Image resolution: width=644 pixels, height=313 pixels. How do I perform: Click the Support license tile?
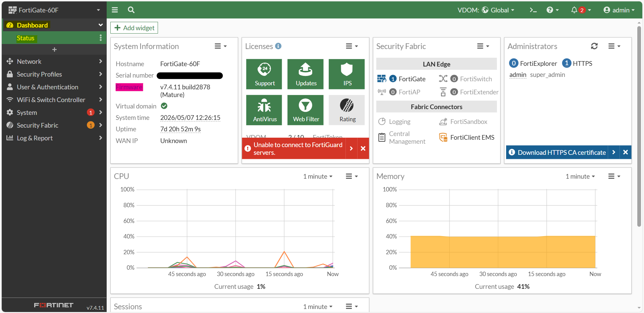(264, 74)
